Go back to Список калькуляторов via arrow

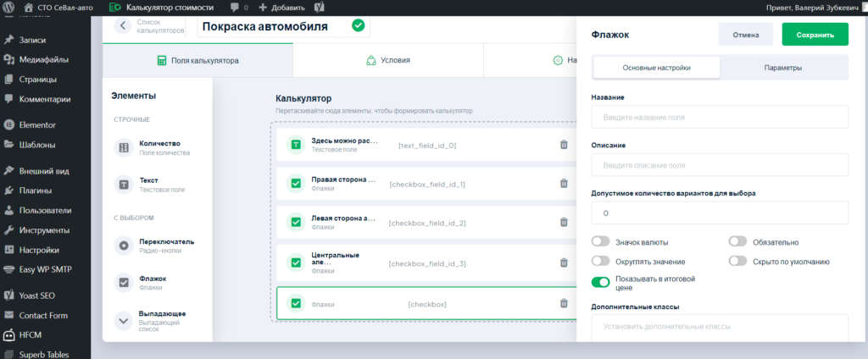pos(123,25)
